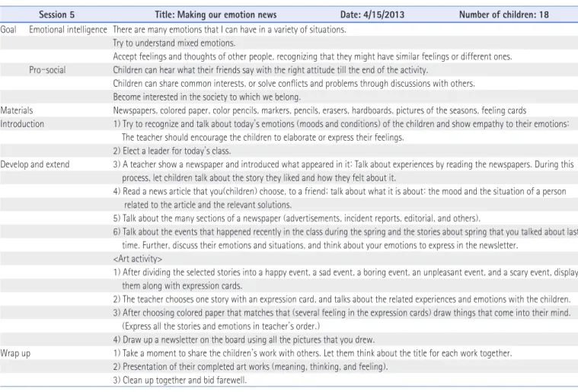Click '3) After choosing colored paper that matches' line
Viewport: 578px width, 392px height.
point(342,313)
